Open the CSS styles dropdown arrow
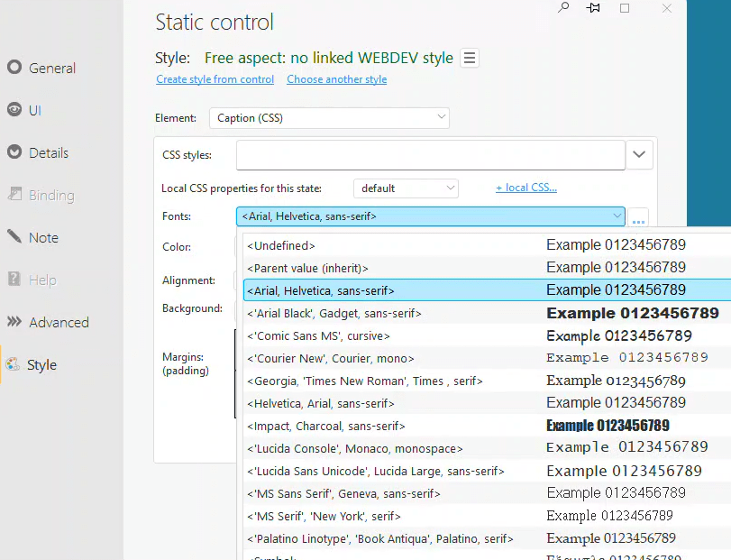Image resolution: width=731 pixels, height=560 pixels. [x=639, y=155]
